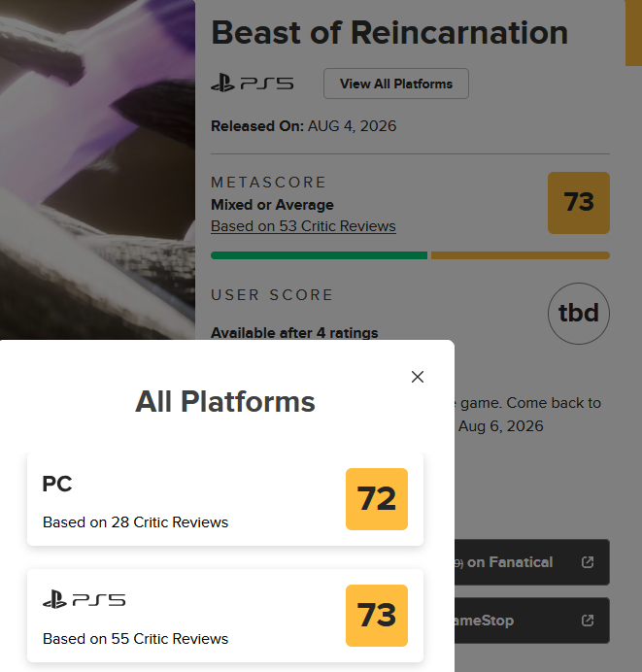
Task: Click the tbd user score circle
Action: [x=579, y=314]
